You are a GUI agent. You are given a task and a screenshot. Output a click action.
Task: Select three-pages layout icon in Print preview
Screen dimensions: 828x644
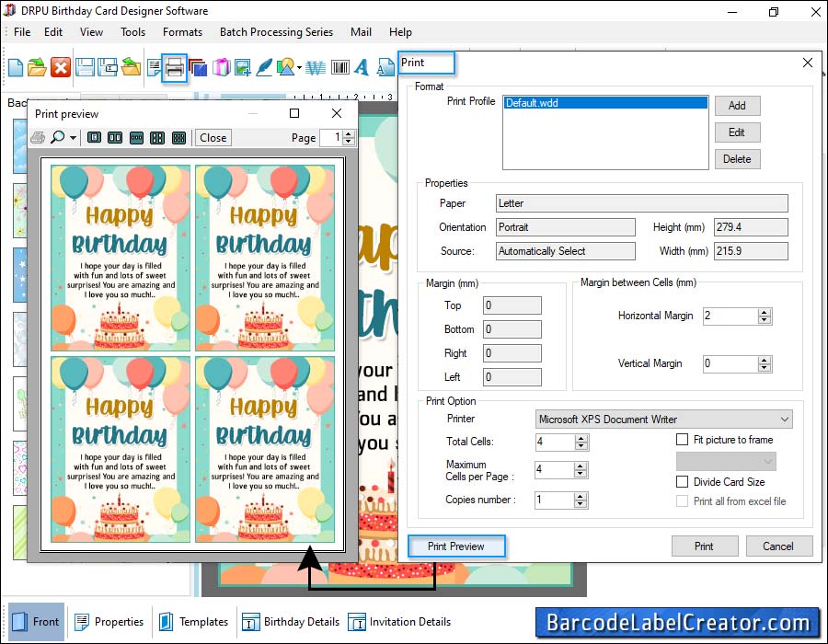[x=136, y=138]
